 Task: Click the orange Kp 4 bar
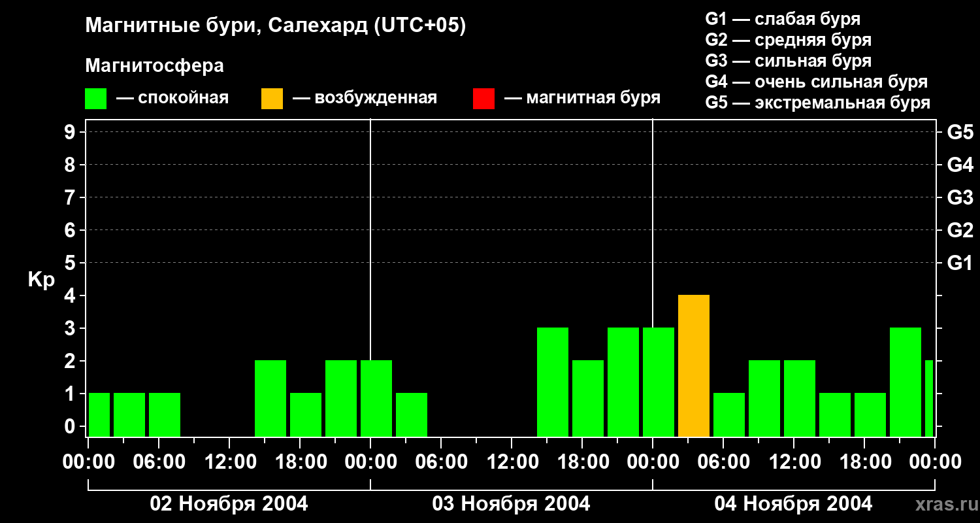(x=694, y=366)
